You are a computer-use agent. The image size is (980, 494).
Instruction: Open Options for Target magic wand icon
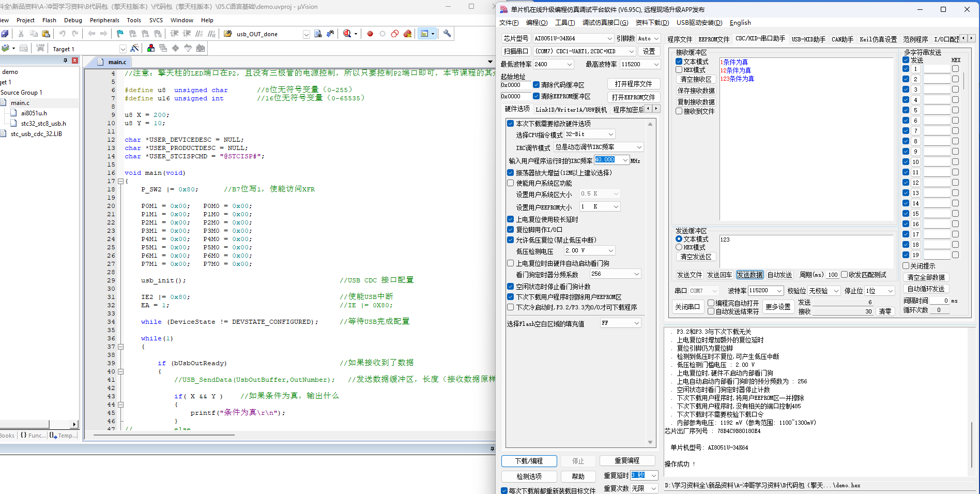tap(134, 48)
